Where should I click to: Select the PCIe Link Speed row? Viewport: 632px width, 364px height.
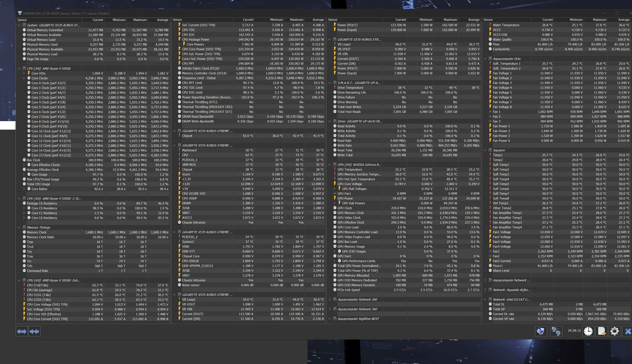pos(404,290)
